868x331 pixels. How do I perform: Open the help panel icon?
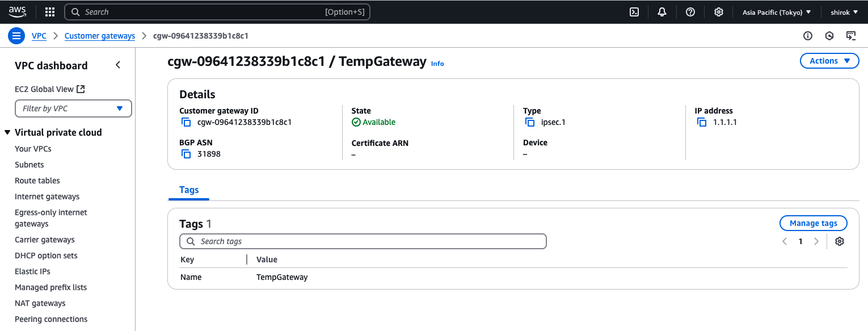[690, 11]
